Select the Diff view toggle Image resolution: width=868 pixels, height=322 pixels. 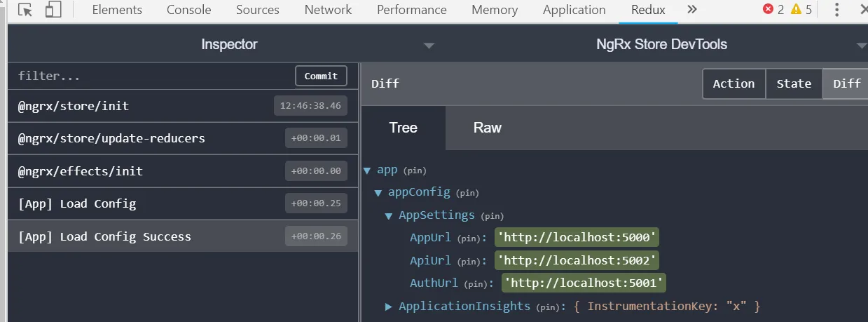[846, 83]
